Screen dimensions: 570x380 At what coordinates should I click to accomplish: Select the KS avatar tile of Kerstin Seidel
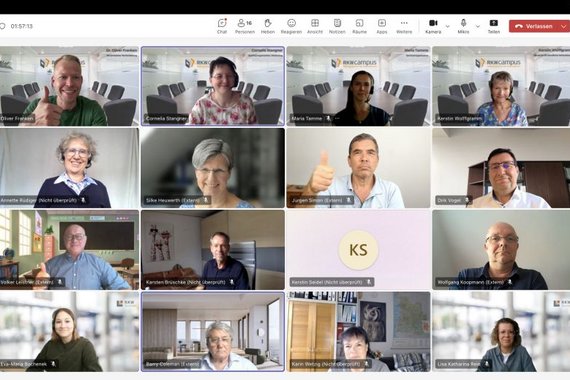[358, 250]
